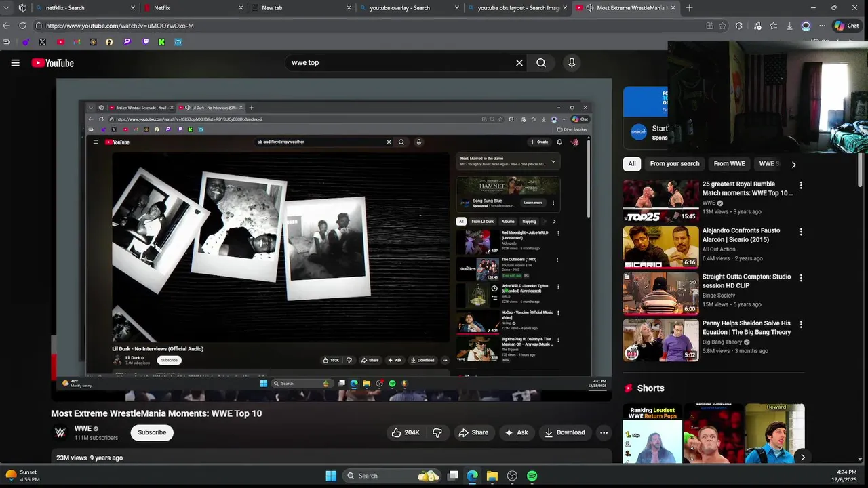The image size is (868, 488).
Task: Open the Workspaces icon left of the tabs
Action: tap(22, 8)
